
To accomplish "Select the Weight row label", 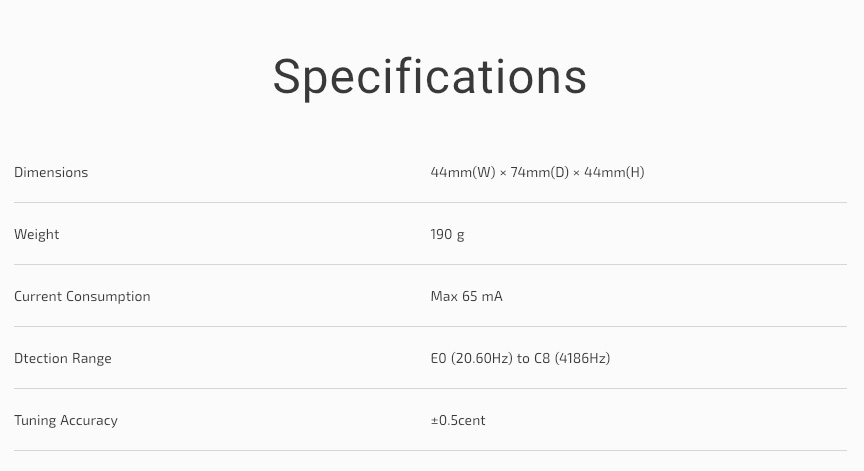I will coord(36,234).
